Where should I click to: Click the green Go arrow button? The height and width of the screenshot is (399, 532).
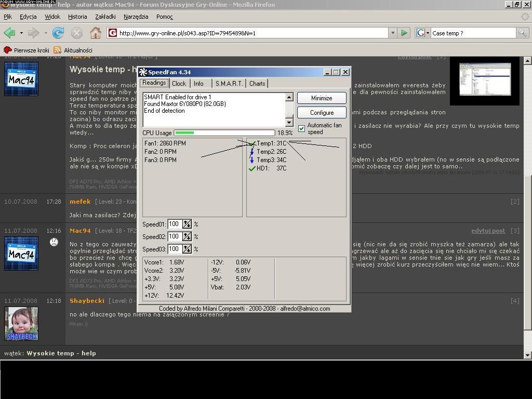pos(404,33)
